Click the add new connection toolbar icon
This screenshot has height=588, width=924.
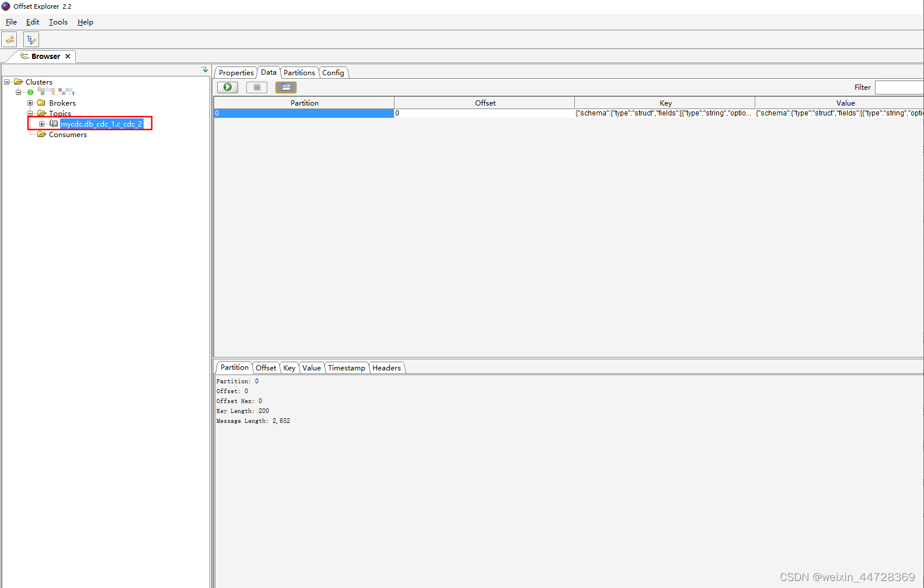pyautogui.click(x=9, y=40)
